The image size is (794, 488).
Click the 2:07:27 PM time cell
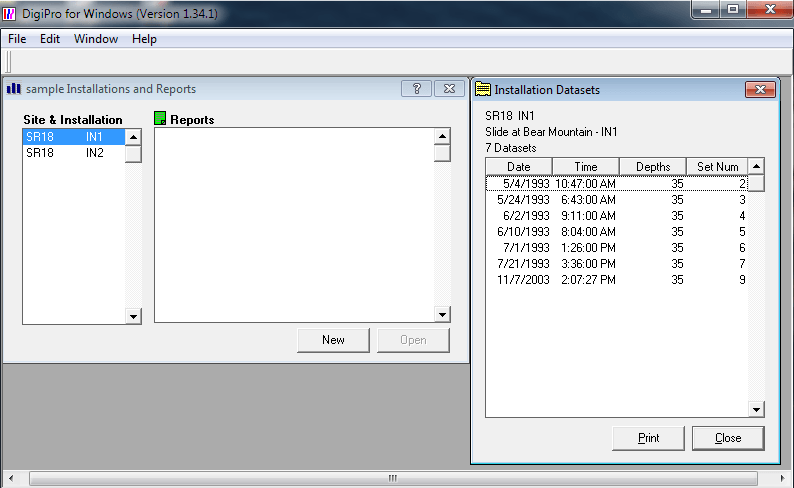click(x=588, y=280)
